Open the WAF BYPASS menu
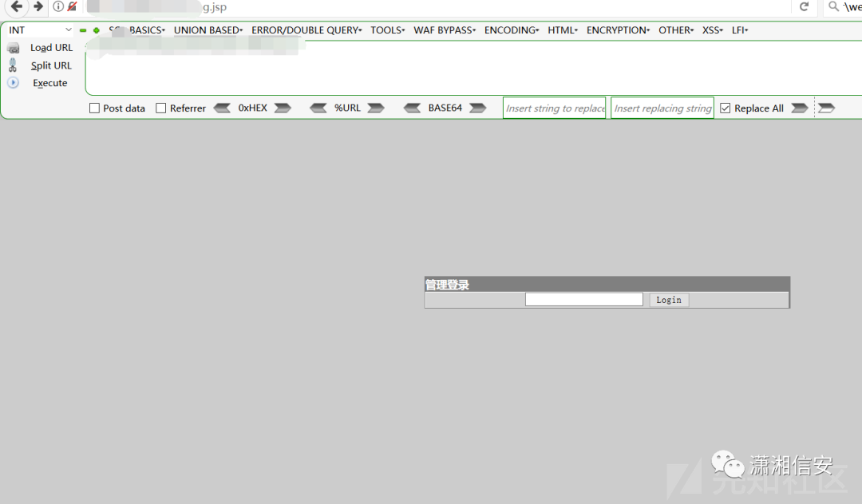This screenshot has width=862, height=504. coord(445,30)
